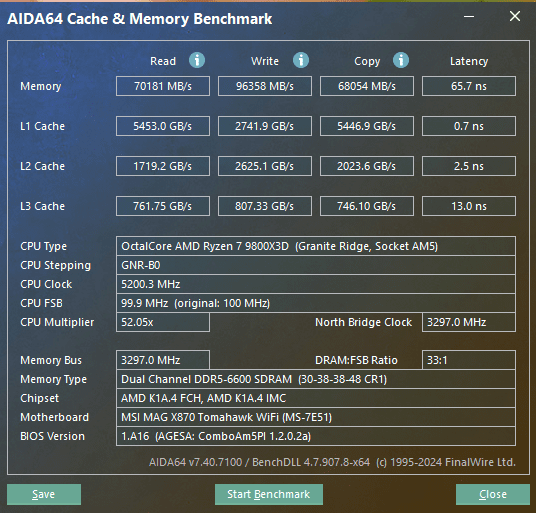Select the Memory Write result field
Viewport: 536px width, 513px height.
[265, 86]
